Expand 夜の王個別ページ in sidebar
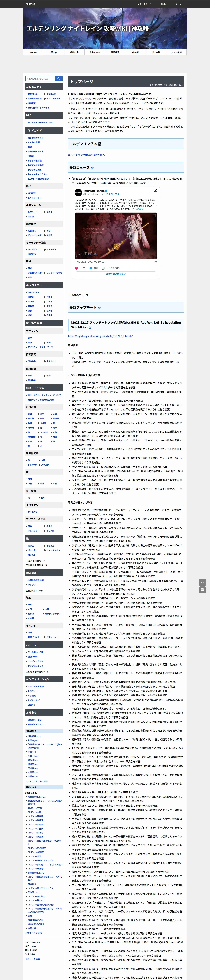This screenshot has height=980, width=210. pyautogui.click(x=35, y=561)
